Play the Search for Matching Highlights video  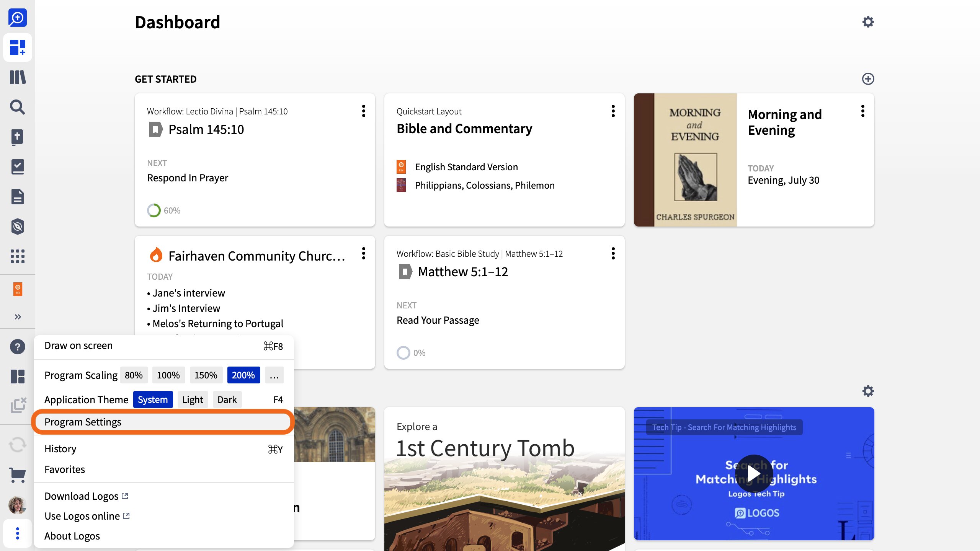pos(754,474)
